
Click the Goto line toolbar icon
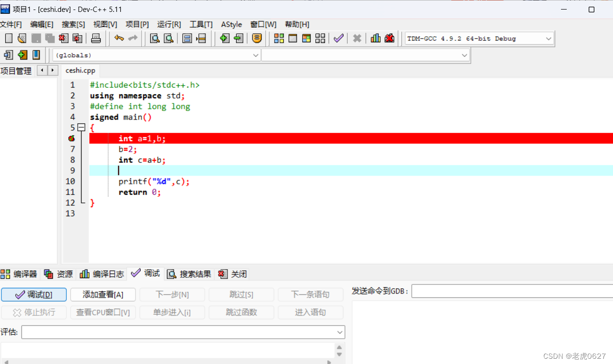201,39
